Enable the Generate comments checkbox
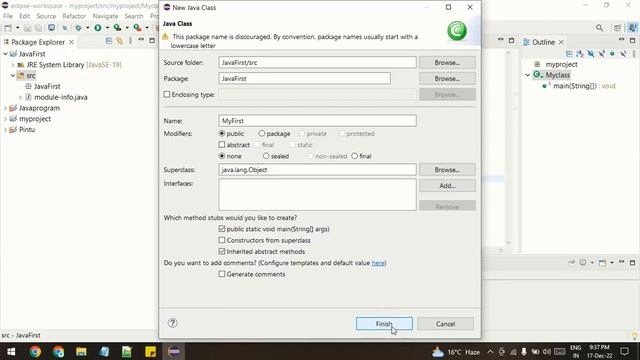The width and height of the screenshot is (640, 360). tap(222, 274)
